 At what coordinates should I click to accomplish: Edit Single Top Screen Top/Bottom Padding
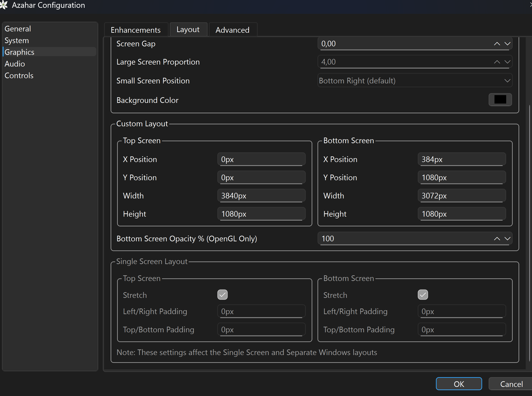[x=262, y=329]
